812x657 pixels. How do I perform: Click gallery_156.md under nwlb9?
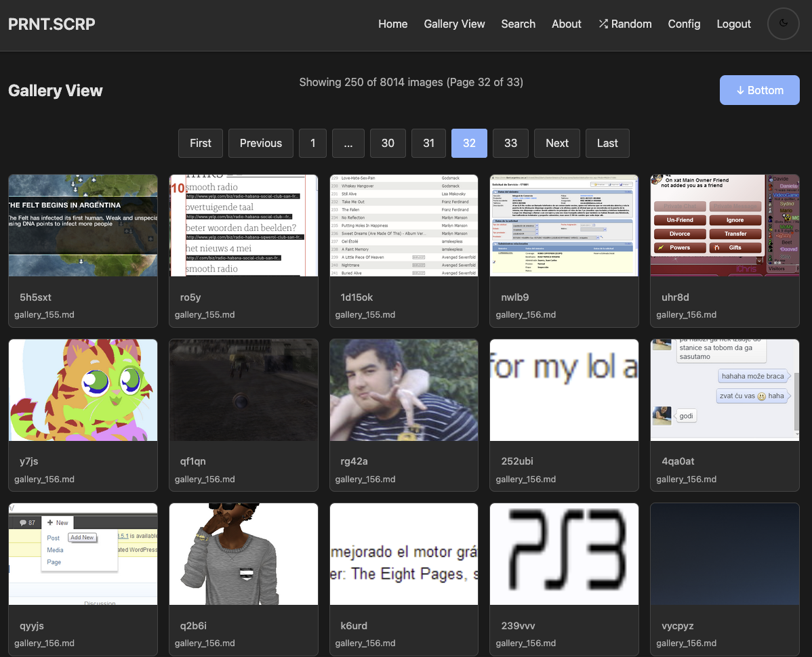click(525, 315)
